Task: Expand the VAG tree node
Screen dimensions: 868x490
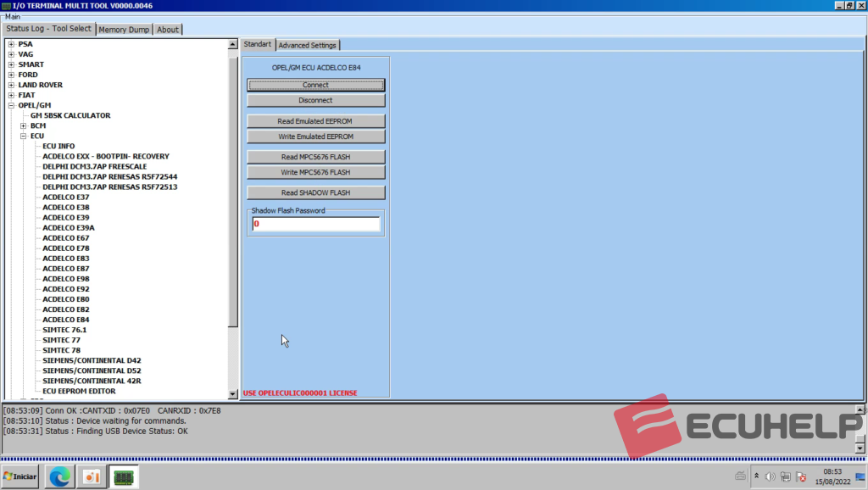Action: pos(11,54)
